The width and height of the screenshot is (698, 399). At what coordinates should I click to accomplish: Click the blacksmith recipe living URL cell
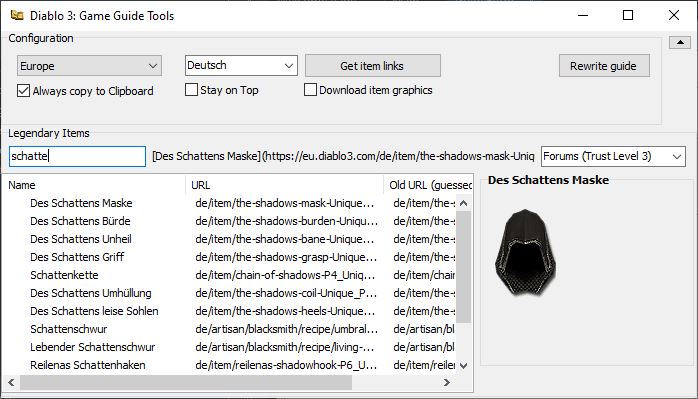(285, 347)
